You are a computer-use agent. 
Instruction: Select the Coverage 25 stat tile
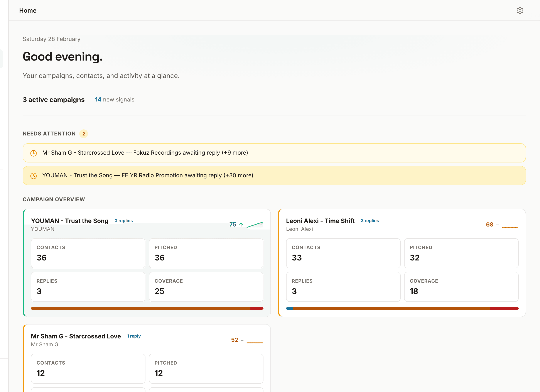206,287
